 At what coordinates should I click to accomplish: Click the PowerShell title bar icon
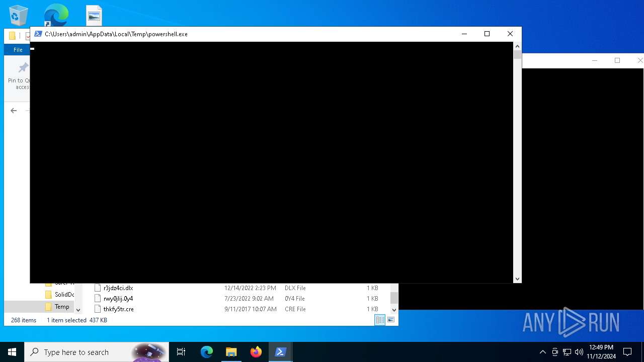pos(38,34)
